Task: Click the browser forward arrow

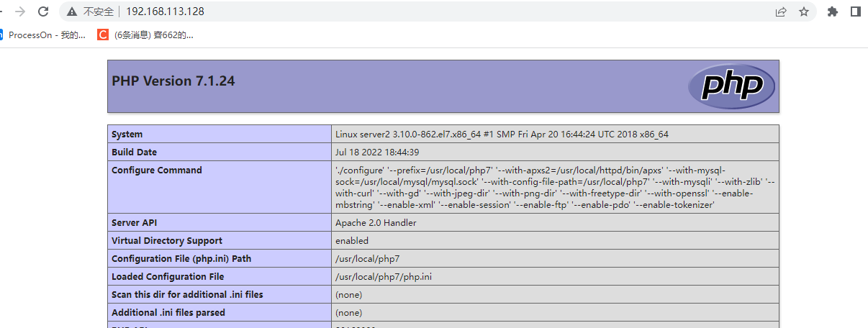Action: 21,12
